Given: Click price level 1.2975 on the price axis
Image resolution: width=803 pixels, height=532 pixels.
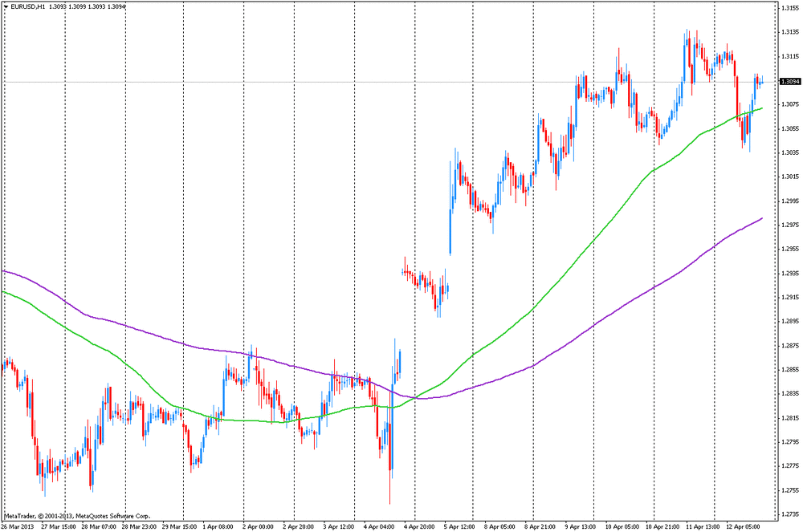Looking at the screenshot, I should pyautogui.click(x=789, y=225).
